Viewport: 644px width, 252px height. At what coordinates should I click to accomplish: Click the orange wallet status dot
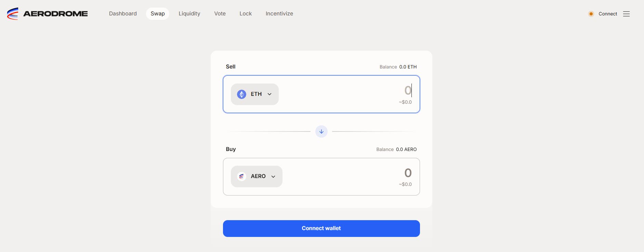[591, 14]
